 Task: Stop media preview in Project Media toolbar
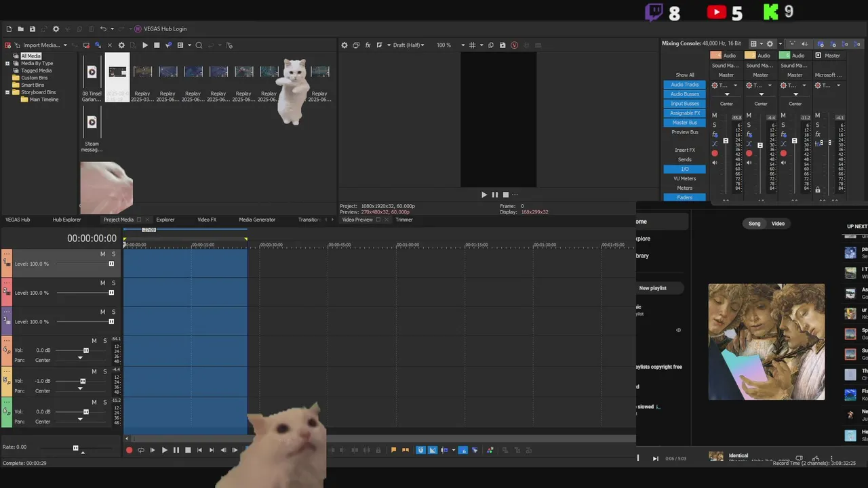click(x=157, y=45)
